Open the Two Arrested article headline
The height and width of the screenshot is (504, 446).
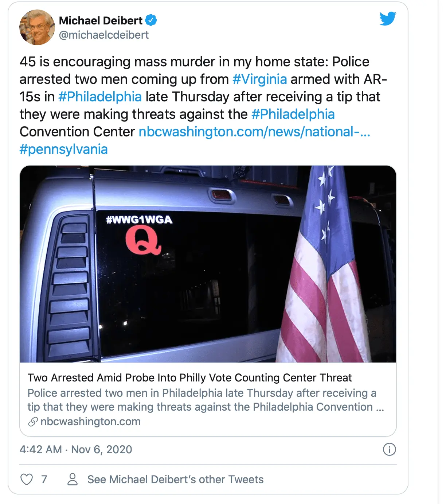pyautogui.click(x=189, y=377)
